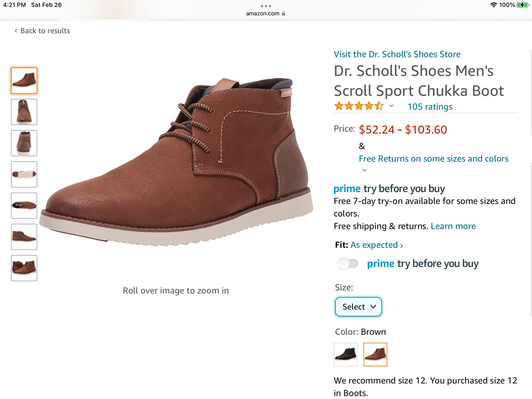Click the star rating icons
The width and height of the screenshot is (532, 399).
[x=359, y=106]
